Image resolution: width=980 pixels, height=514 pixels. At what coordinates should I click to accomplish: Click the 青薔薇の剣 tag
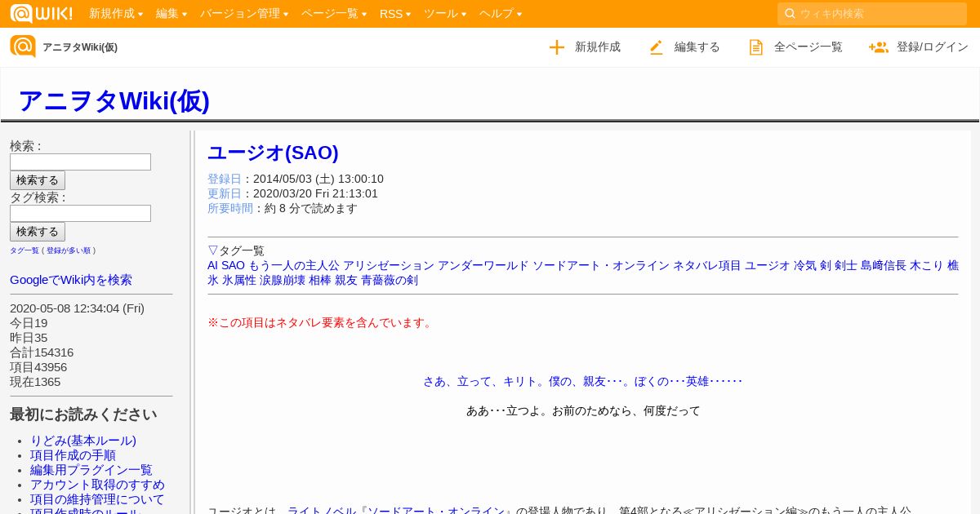coord(390,280)
